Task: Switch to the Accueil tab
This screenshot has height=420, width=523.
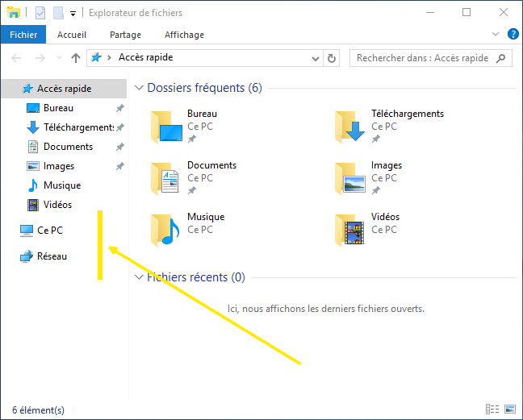Action: point(72,35)
